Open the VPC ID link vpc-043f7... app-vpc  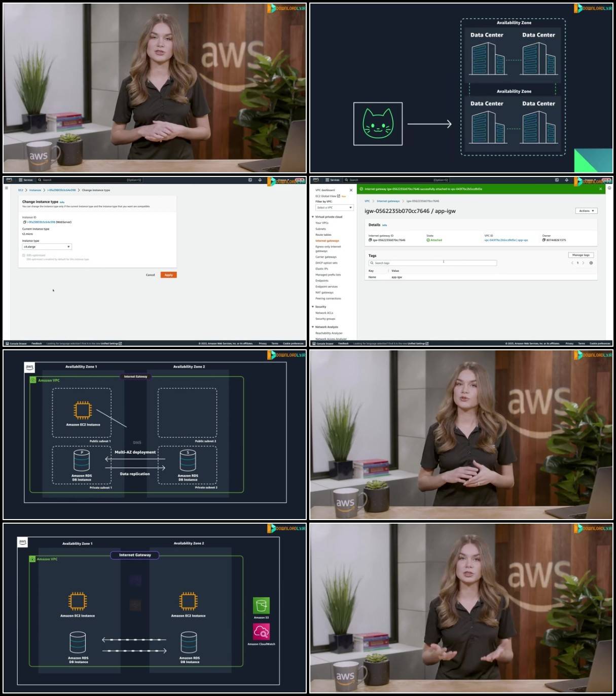click(506, 240)
